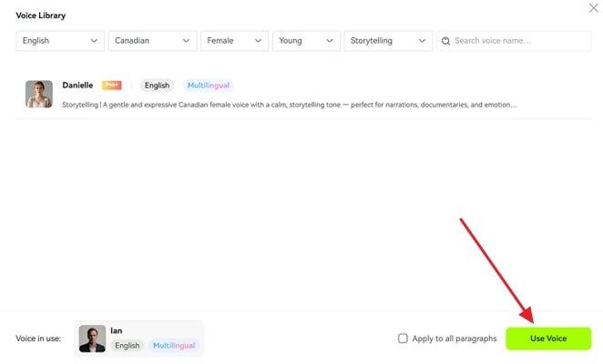This screenshot has width=603, height=364.
Task: Click the Use Voice button
Action: [x=548, y=339]
